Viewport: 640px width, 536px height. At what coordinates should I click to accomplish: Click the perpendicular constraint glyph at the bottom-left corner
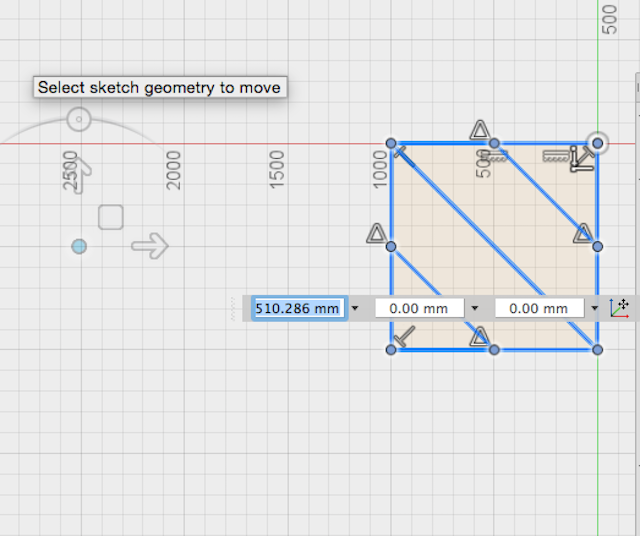[x=404, y=336]
